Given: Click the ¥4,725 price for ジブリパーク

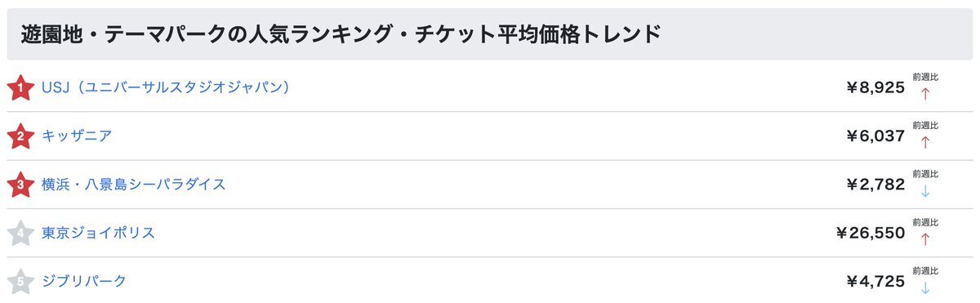Looking at the screenshot, I should pos(875,282).
